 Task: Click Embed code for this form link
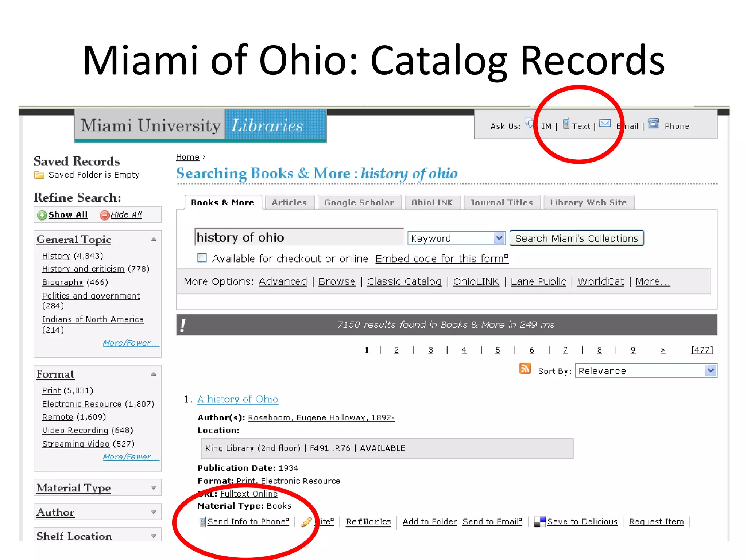click(442, 258)
